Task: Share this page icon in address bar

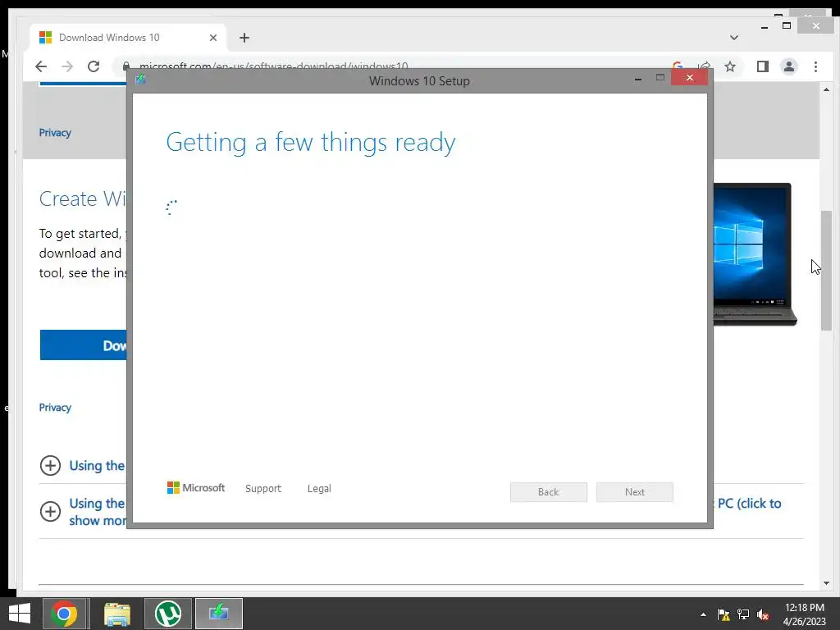Action: click(x=704, y=66)
